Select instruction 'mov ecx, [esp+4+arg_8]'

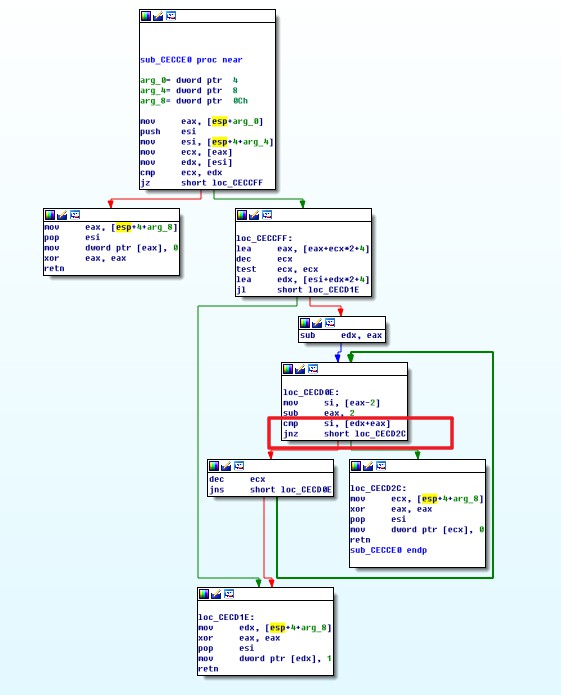(x=417, y=499)
